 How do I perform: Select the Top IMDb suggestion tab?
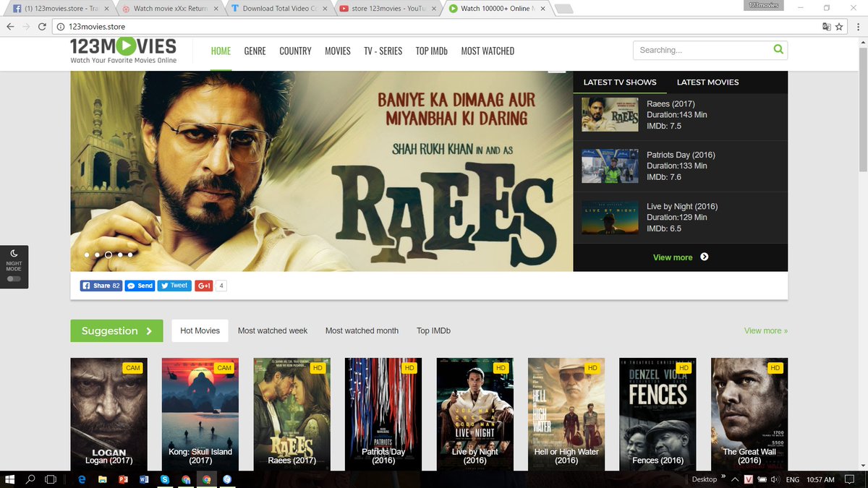click(433, 330)
